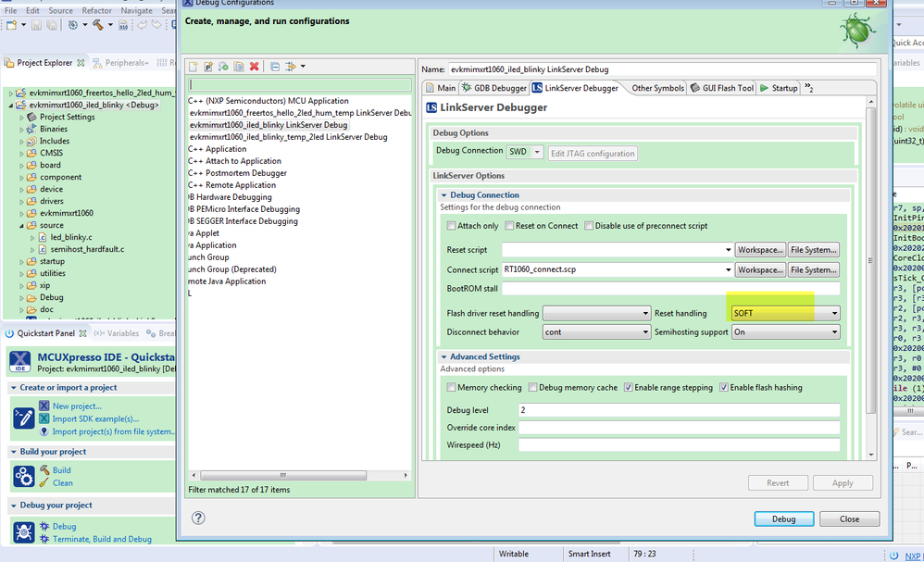This screenshot has height=562, width=924.
Task: Open the Reset handling SOFT dropdown
Action: [785, 313]
